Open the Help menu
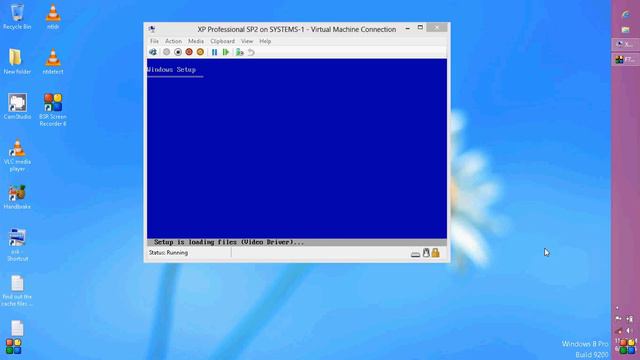Image resolution: width=640 pixels, height=360 pixels. pyautogui.click(x=265, y=41)
